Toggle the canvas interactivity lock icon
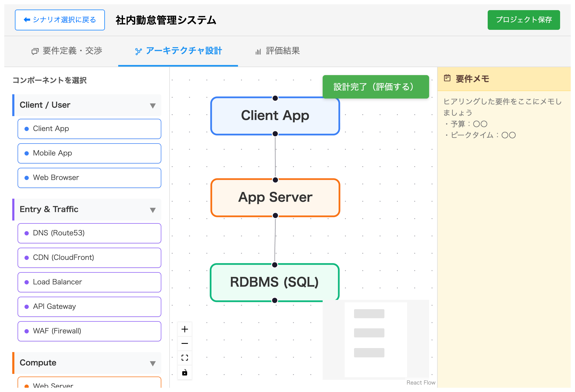575x392 pixels. pos(185,372)
